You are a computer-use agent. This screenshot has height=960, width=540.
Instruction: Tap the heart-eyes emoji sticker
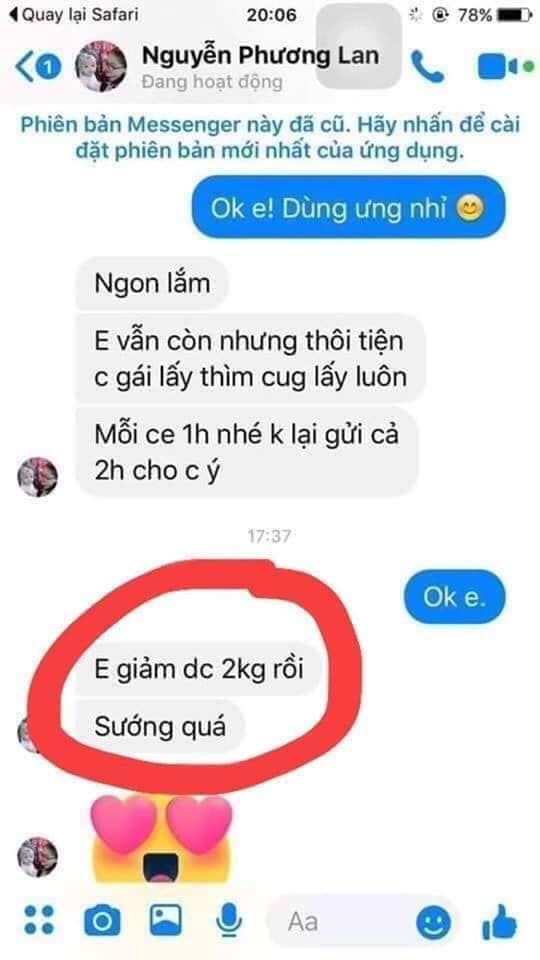pyautogui.click(x=162, y=840)
